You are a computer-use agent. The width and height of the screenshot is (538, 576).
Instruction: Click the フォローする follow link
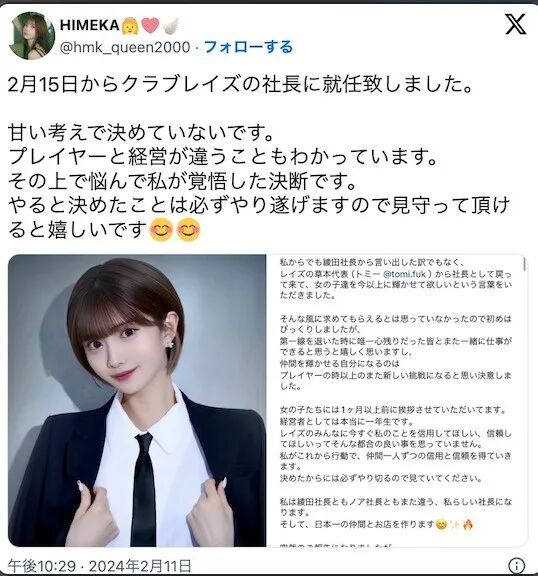[248, 47]
